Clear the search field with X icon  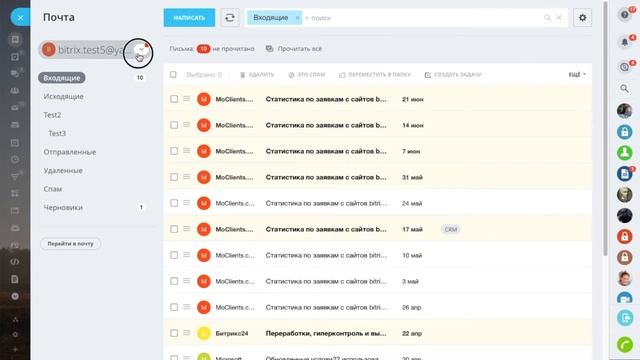559,18
